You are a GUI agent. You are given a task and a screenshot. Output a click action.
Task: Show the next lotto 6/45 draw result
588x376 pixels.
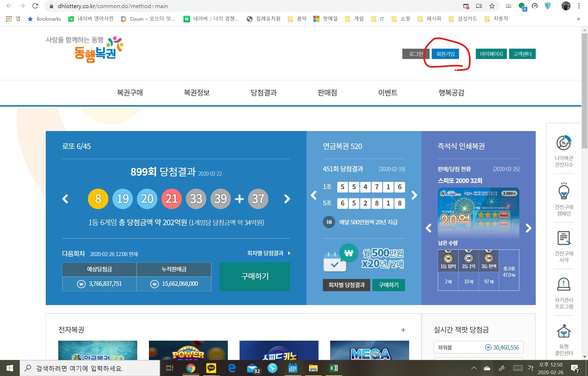click(287, 199)
